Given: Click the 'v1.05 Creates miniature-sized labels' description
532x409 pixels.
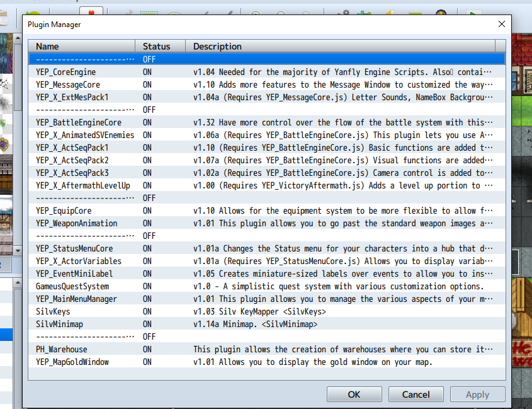Looking at the screenshot, I should [x=342, y=274].
